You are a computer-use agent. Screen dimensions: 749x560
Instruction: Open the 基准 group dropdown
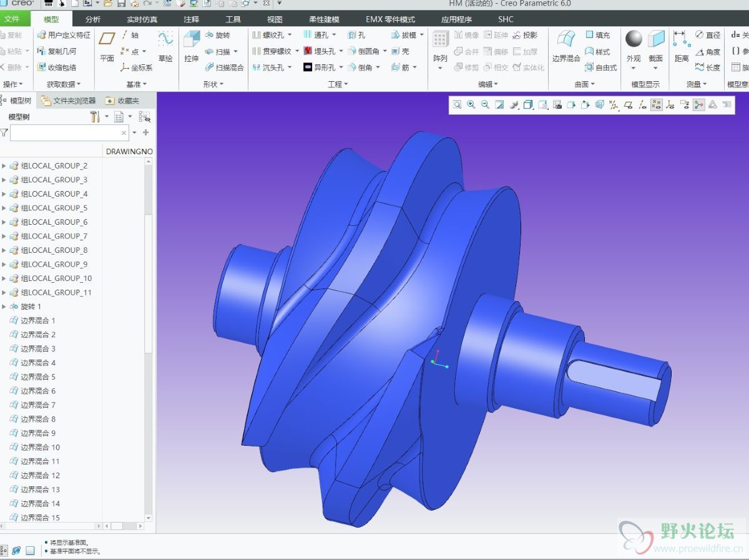137,84
